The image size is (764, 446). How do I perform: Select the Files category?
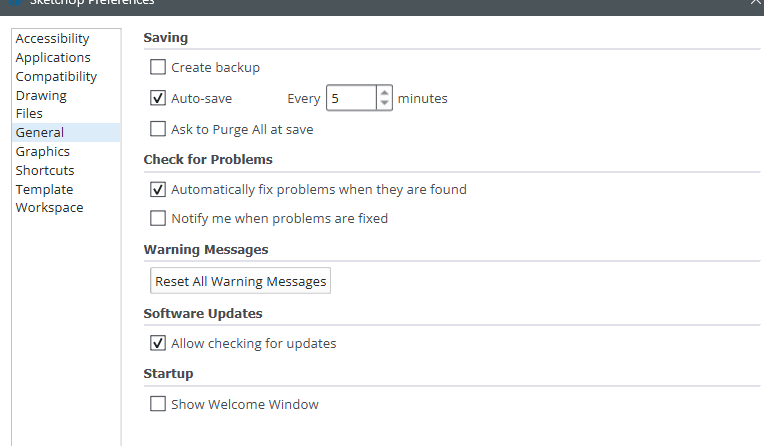point(29,114)
